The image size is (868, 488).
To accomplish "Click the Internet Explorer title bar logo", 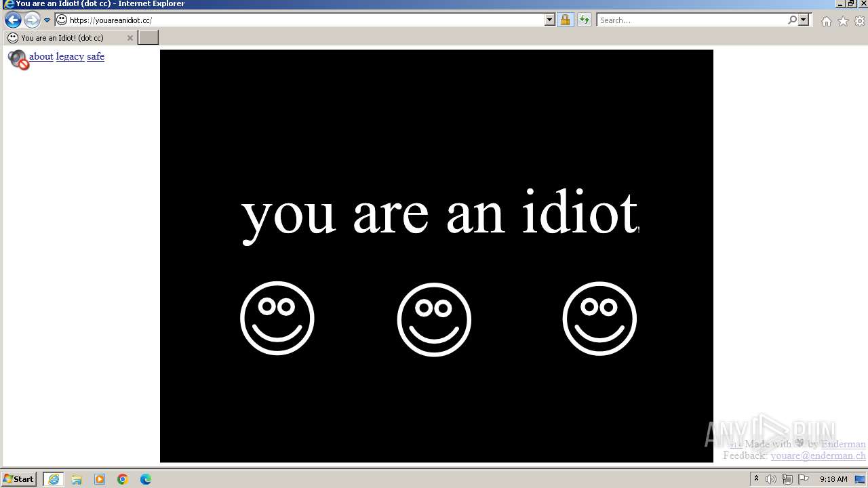I will pos(8,4).
